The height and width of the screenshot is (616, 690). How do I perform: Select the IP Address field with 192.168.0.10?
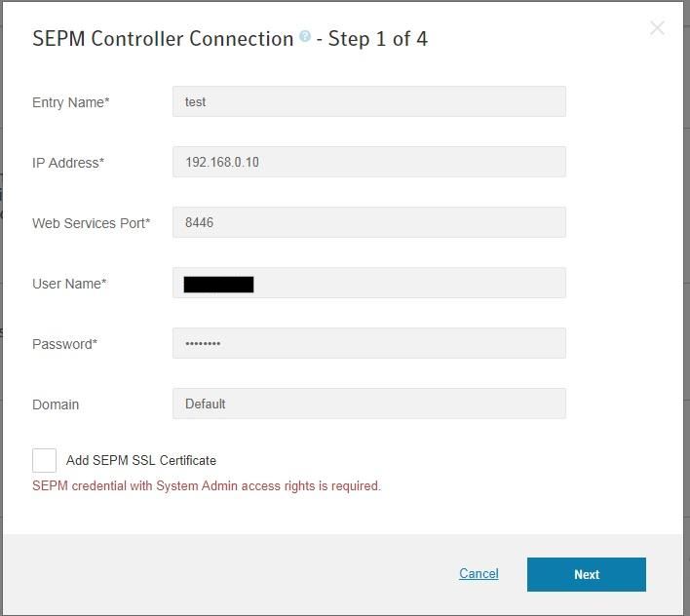pyautogui.click(x=368, y=162)
